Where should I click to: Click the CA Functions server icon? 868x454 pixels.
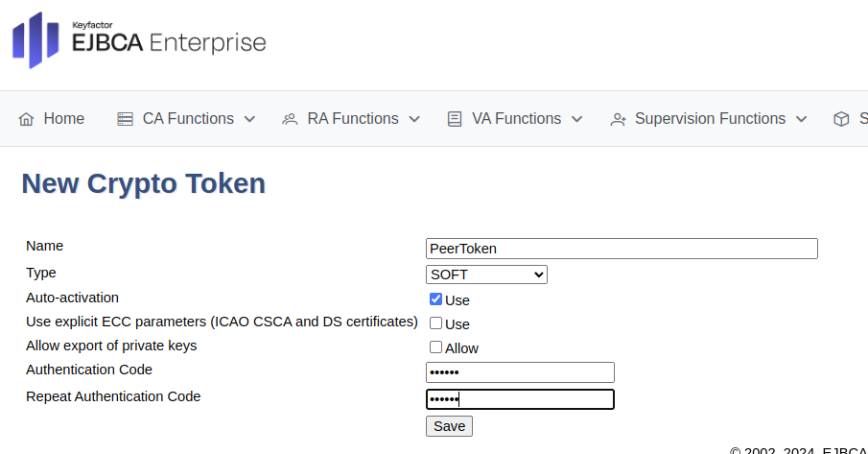click(125, 119)
